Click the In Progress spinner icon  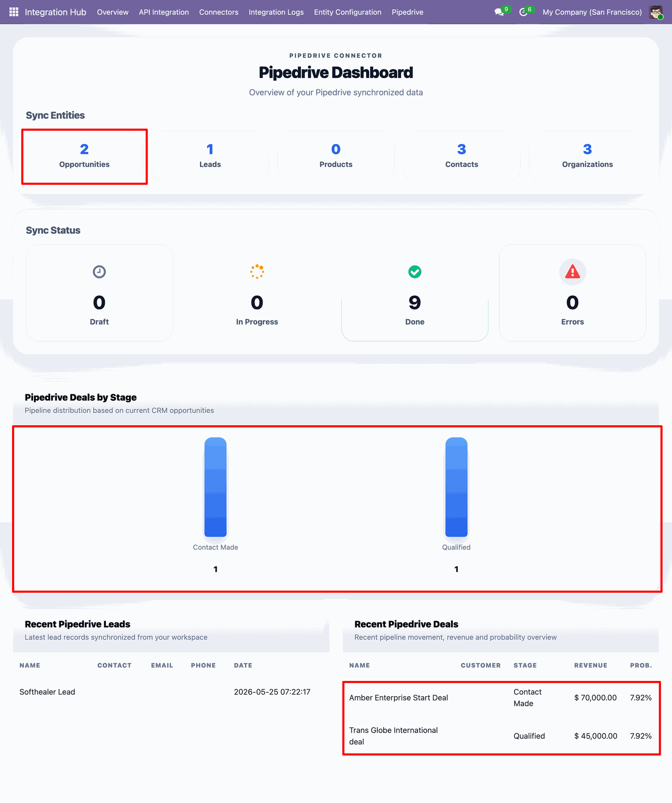pos(257,272)
